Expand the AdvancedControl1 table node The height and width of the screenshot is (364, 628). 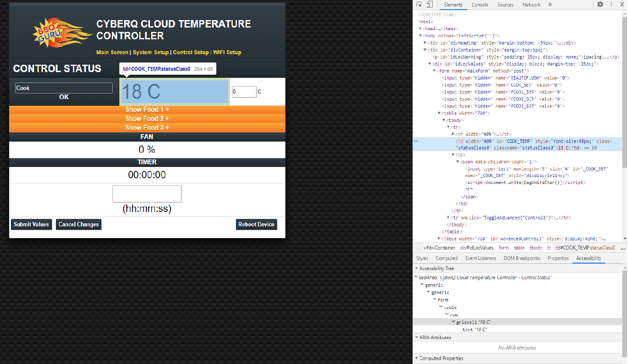point(439,239)
